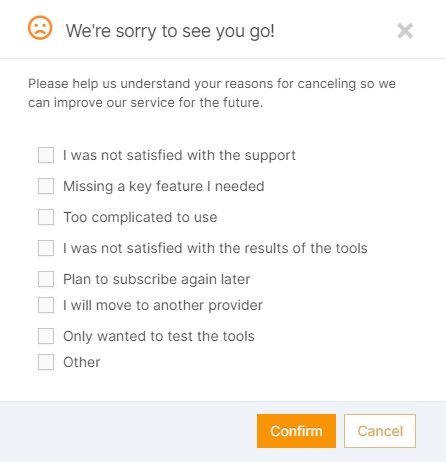Screen dimensions: 446x462
Task: Enable the 'Too complicated to use' checkbox
Action: coord(46,217)
